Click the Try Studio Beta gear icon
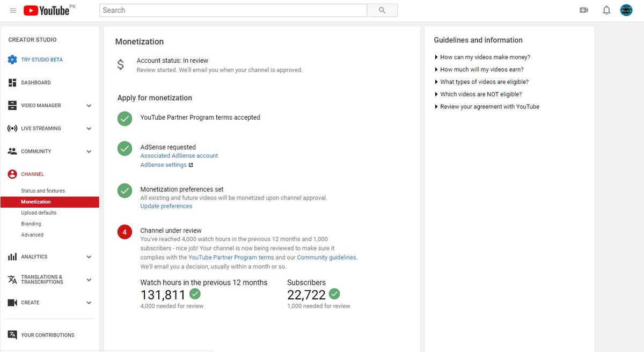 click(12, 60)
